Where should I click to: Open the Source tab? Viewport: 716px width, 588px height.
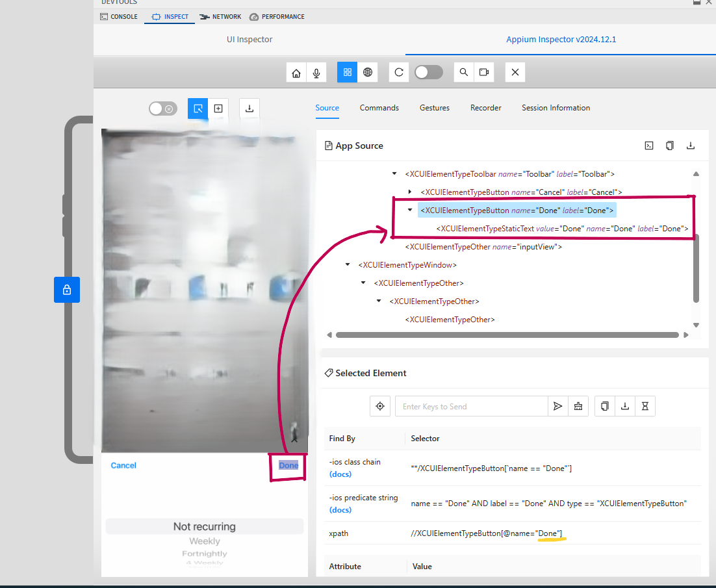(327, 108)
